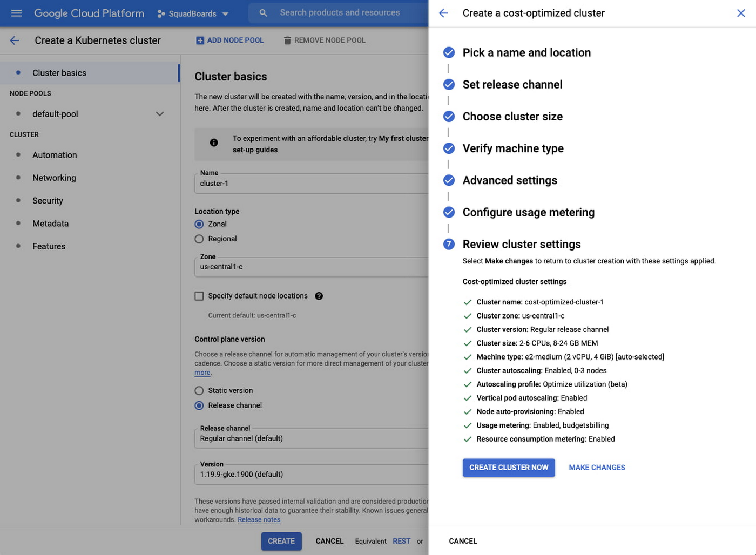The image size is (756, 555).
Task: Click the search magnifier icon
Action: (263, 13)
